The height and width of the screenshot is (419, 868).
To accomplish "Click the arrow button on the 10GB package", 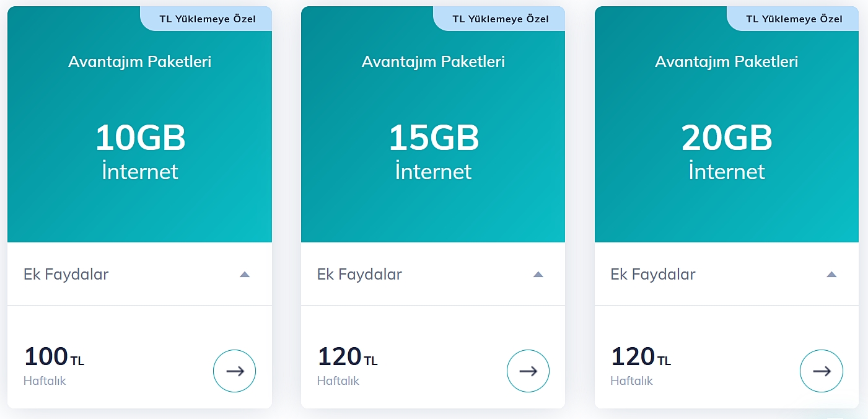I will tap(234, 371).
